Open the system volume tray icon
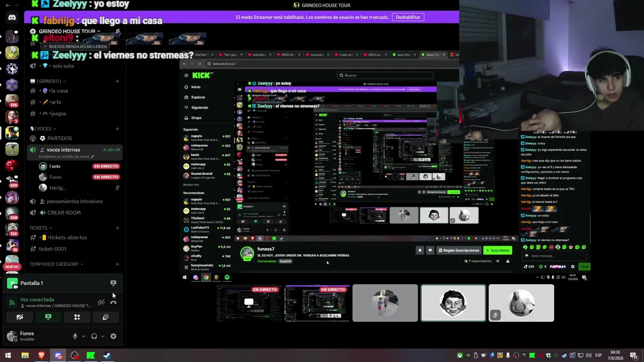644x362 pixels. tap(588, 355)
